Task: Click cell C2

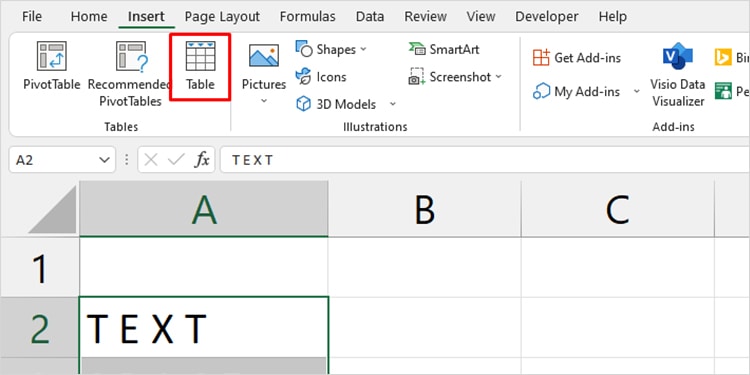Action: [618, 328]
